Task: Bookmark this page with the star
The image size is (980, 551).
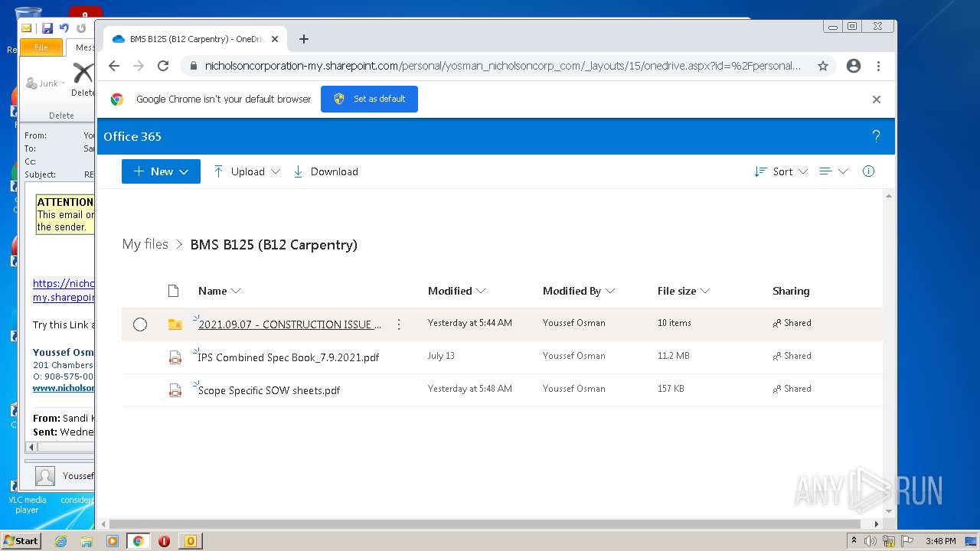Action: pos(823,66)
